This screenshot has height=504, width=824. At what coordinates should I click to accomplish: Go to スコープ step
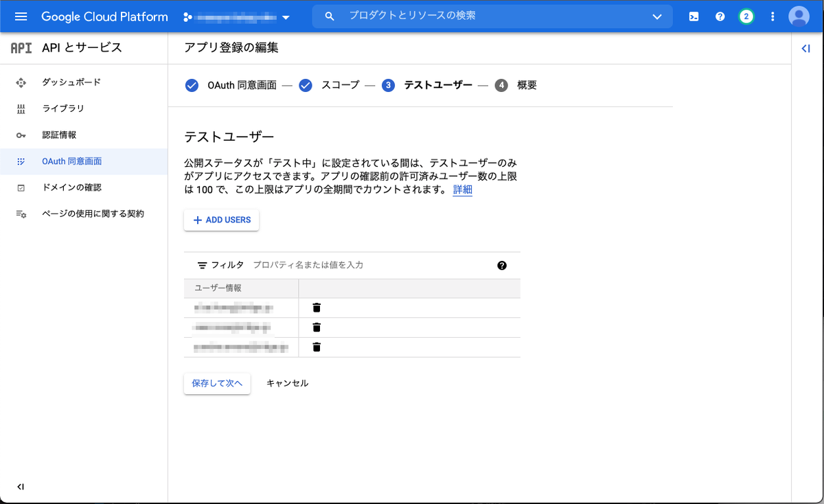click(x=330, y=85)
